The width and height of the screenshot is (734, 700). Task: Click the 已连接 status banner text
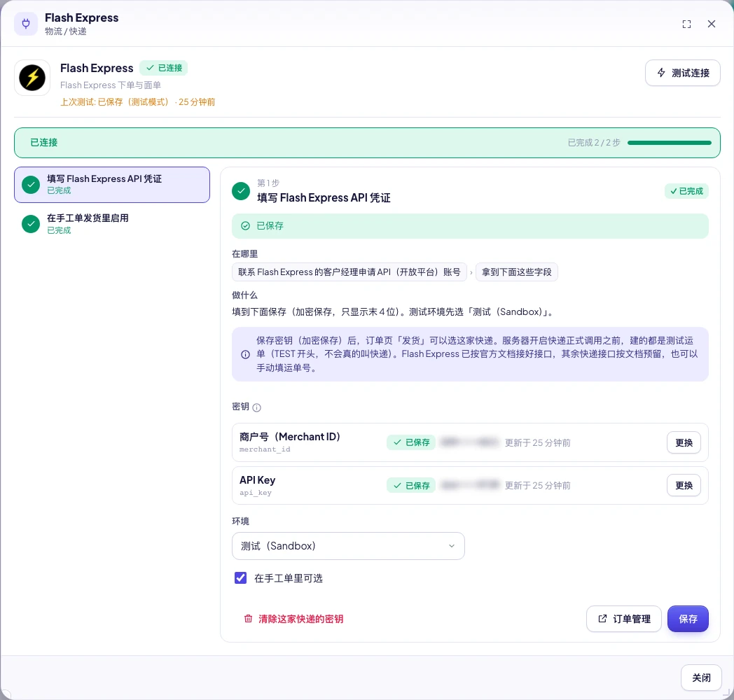coord(44,142)
